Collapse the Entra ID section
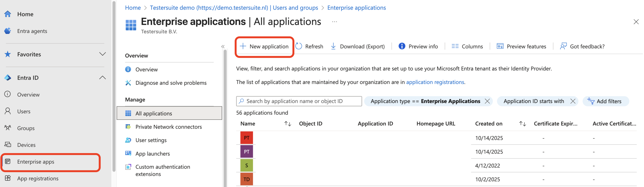The height and width of the screenshot is (187, 644). [x=102, y=78]
